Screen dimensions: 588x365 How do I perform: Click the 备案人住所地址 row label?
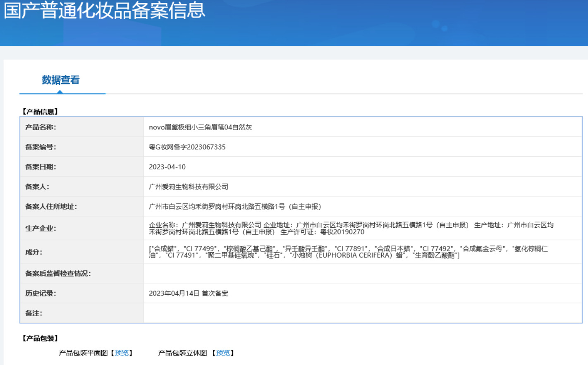51,207
